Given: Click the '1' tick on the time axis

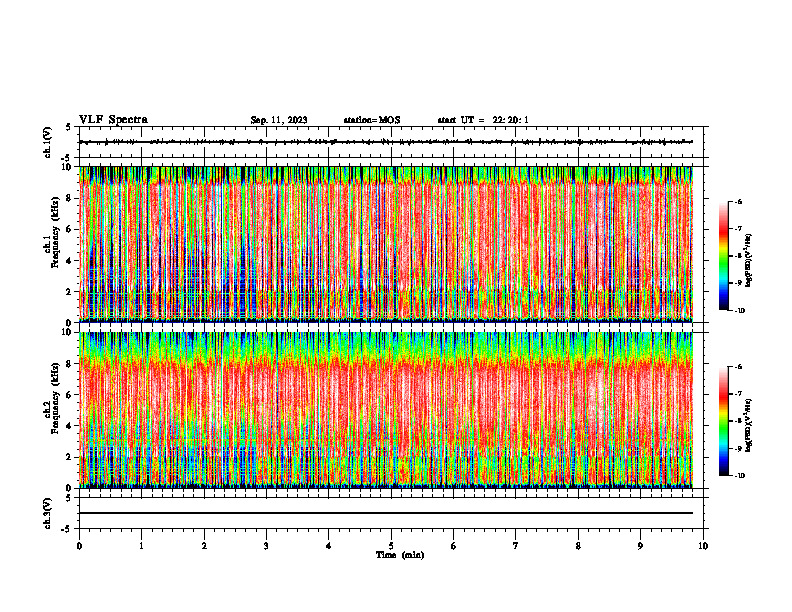Looking at the screenshot, I should [x=141, y=546].
